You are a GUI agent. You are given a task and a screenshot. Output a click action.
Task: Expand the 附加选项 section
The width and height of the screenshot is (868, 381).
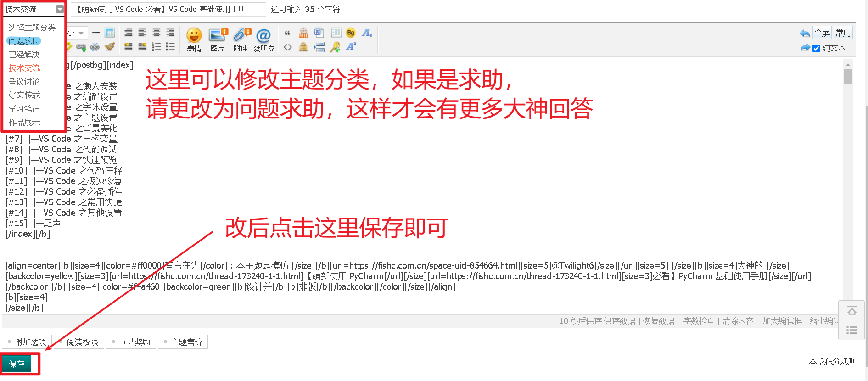click(x=27, y=342)
